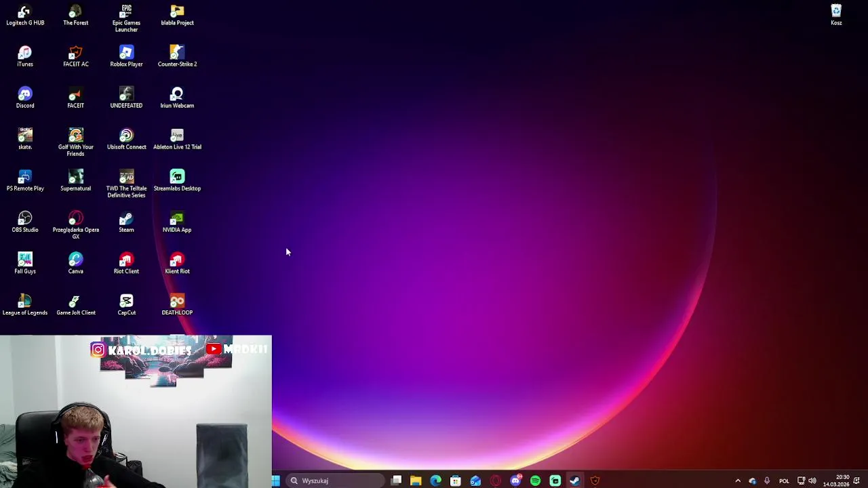Select The Forest desktop shortcut
This screenshot has height=488, width=868.
pos(75,16)
